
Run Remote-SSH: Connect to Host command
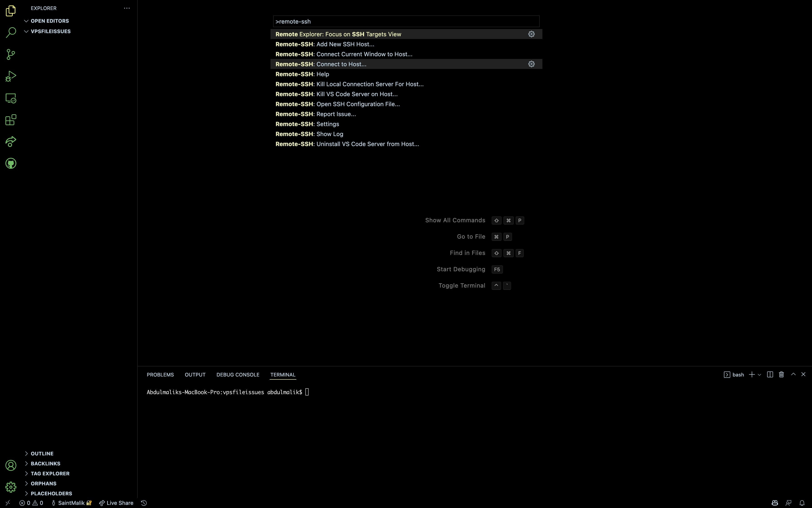click(x=406, y=64)
